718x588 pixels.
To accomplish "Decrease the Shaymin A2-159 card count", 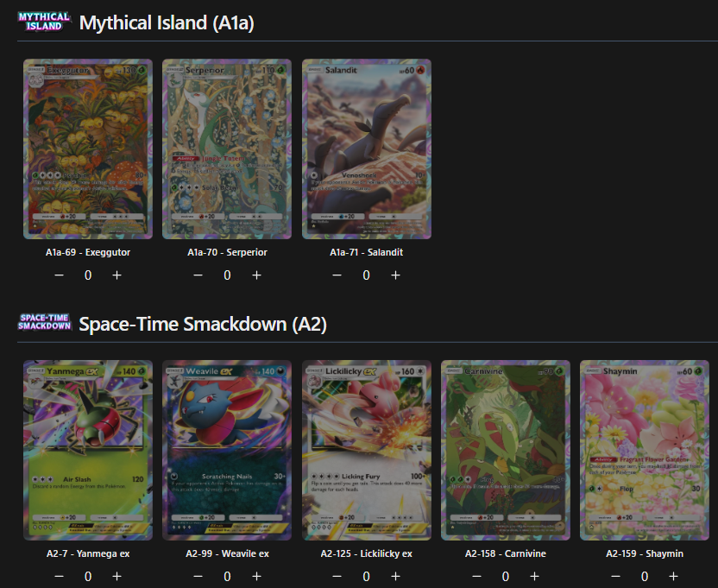I will click(x=615, y=576).
